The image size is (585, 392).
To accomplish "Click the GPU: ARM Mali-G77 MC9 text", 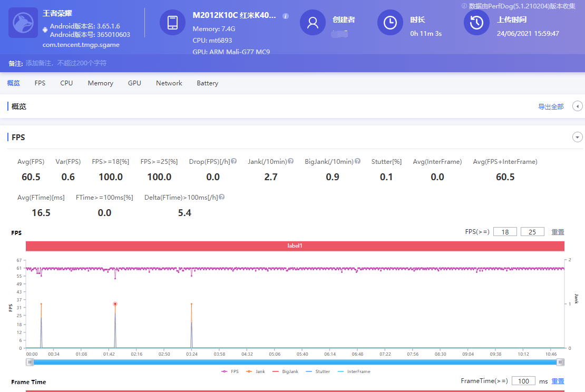I will (231, 52).
